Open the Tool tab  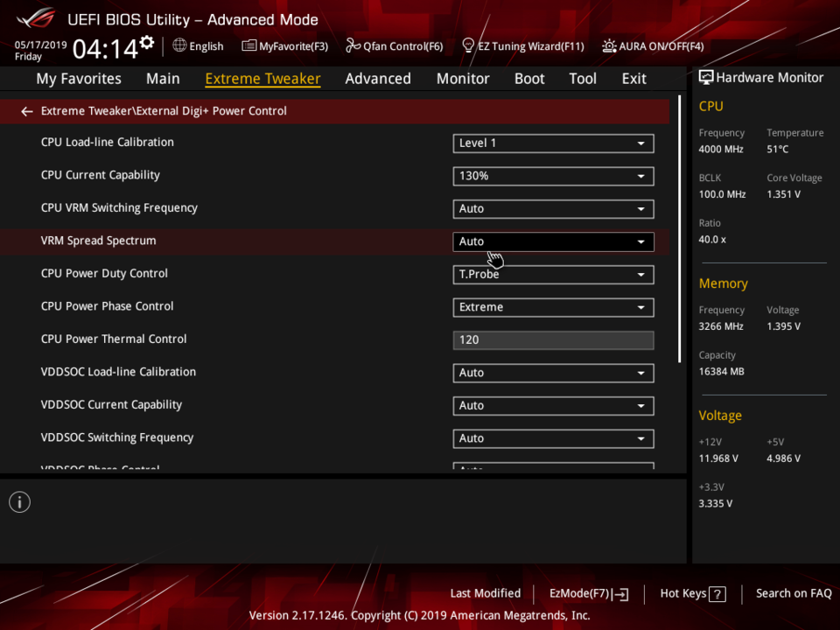(583, 79)
